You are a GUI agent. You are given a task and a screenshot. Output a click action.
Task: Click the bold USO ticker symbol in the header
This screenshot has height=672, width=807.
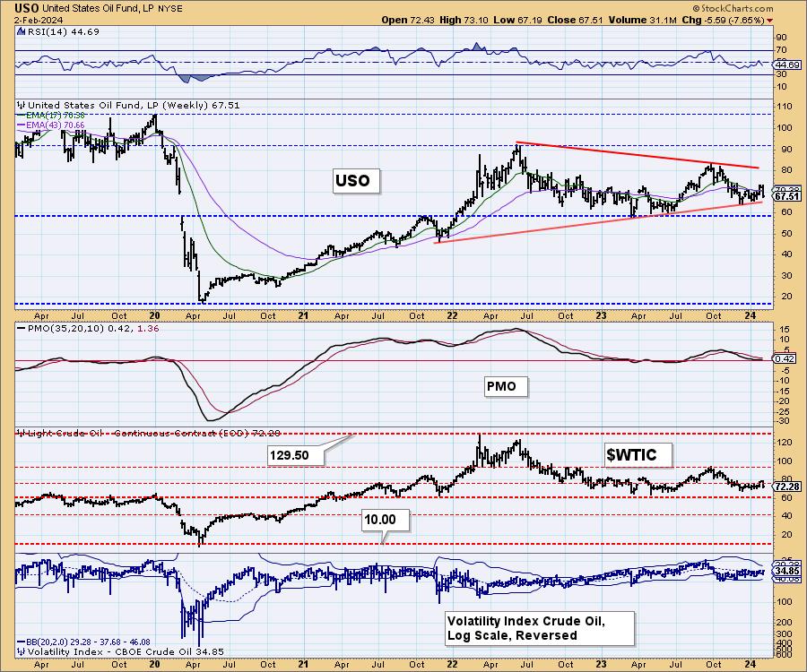point(27,8)
